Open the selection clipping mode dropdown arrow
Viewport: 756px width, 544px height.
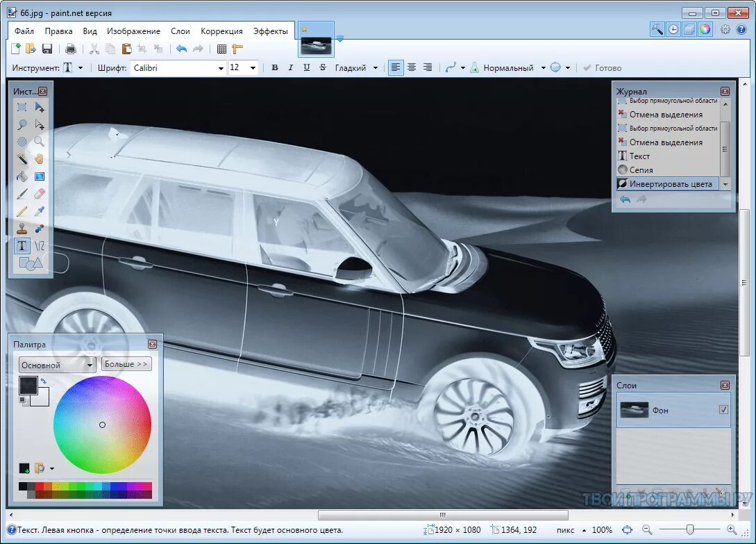[568, 67]
